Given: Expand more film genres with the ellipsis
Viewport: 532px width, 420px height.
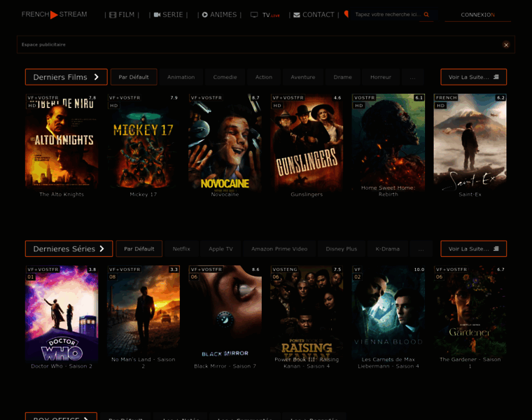Looking at the screenshot, I should pos(412,78).
